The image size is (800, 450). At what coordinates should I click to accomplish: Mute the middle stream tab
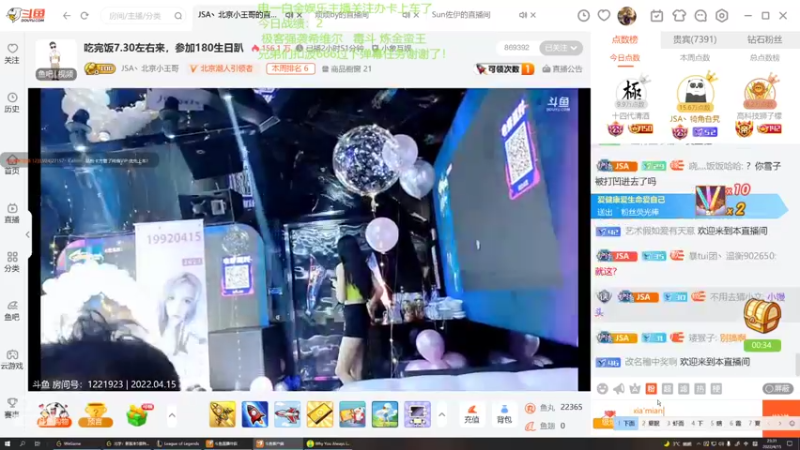point(406,15)
